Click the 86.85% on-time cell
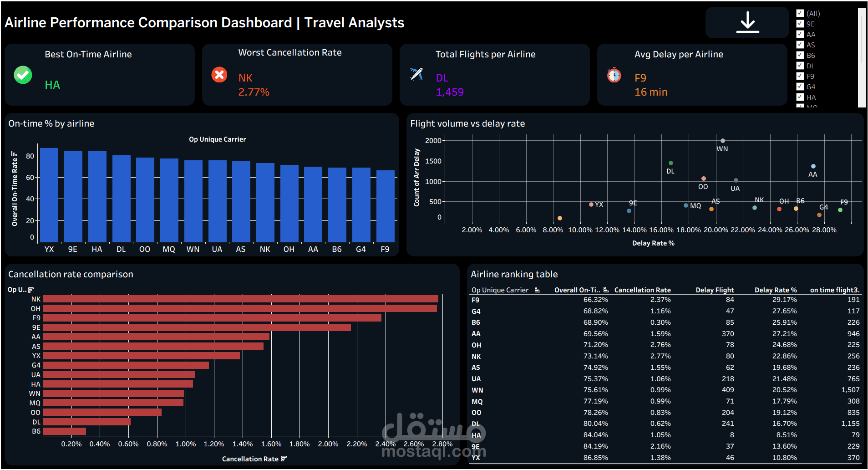The width and height of the screenshot is (868, 470). point(595,458)
